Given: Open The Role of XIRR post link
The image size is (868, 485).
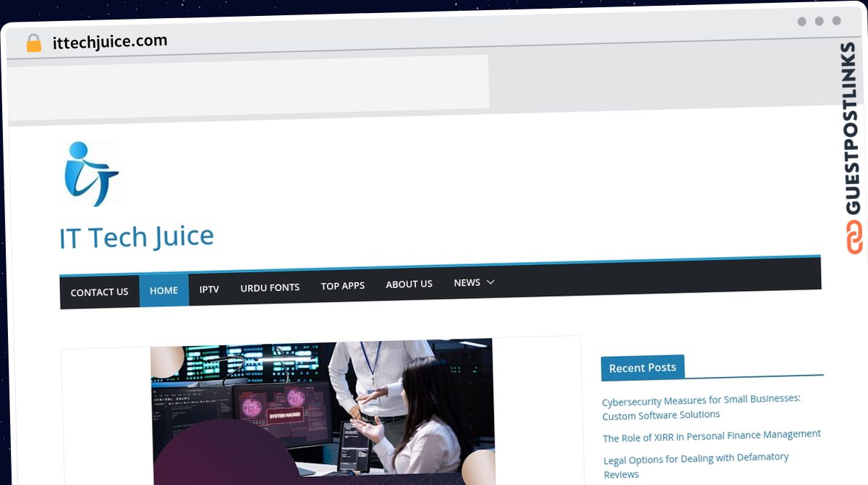Looking at the screenshot, I should (712, 436).
